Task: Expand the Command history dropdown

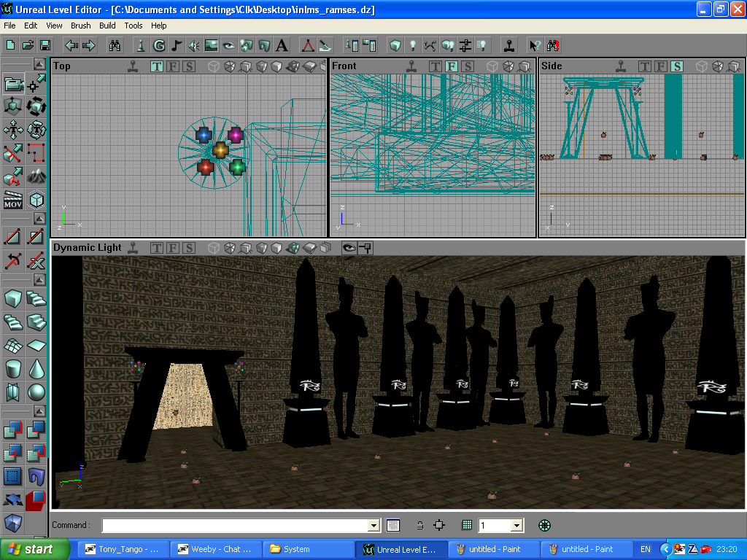Action: tap(374, 525)
